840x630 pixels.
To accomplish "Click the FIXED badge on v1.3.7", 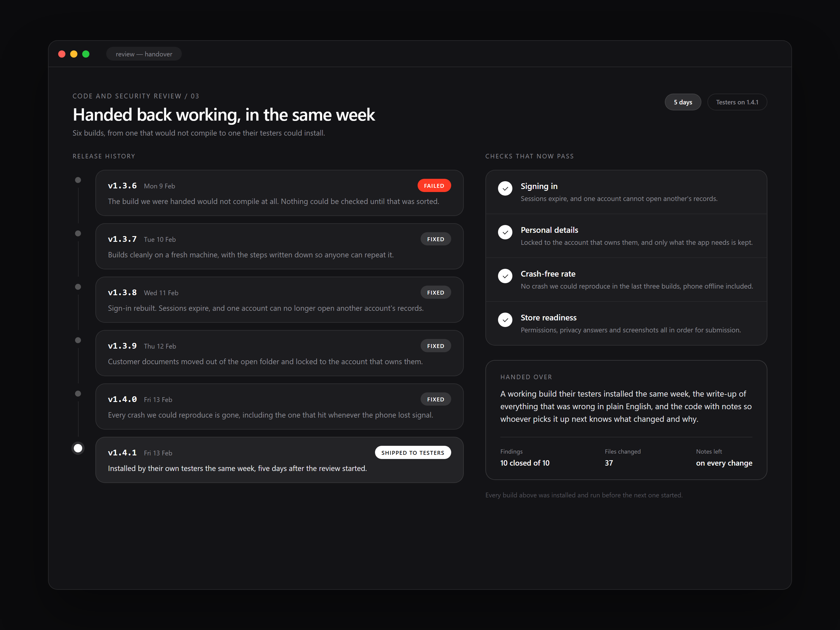I will (436, 239).
